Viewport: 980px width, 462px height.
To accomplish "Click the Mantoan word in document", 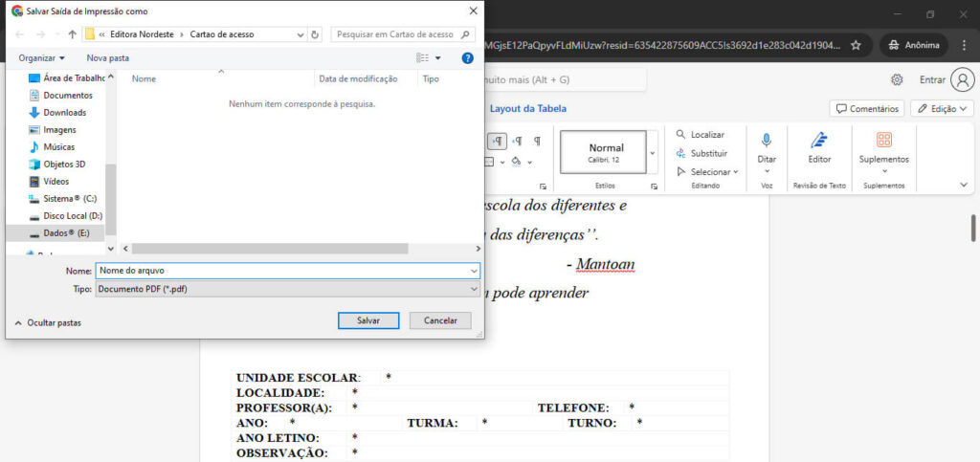I will pyautogui.click(x=605, y=265).
